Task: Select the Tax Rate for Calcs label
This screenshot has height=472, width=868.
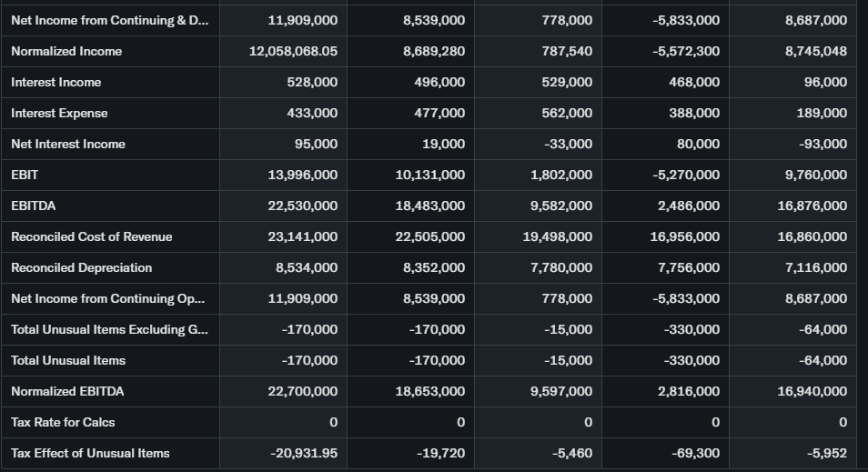Action: pyautogui.click(x=63, y=422)
